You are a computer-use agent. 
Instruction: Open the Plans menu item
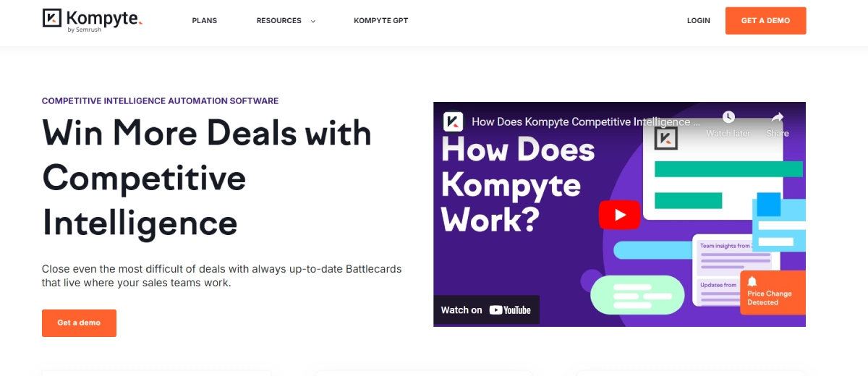(x=205, y=21)
